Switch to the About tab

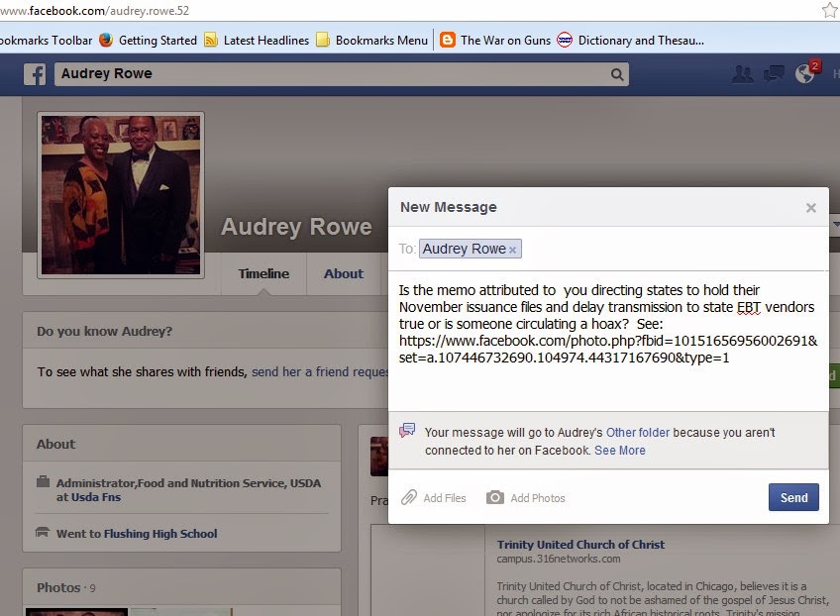coord(344,273)
